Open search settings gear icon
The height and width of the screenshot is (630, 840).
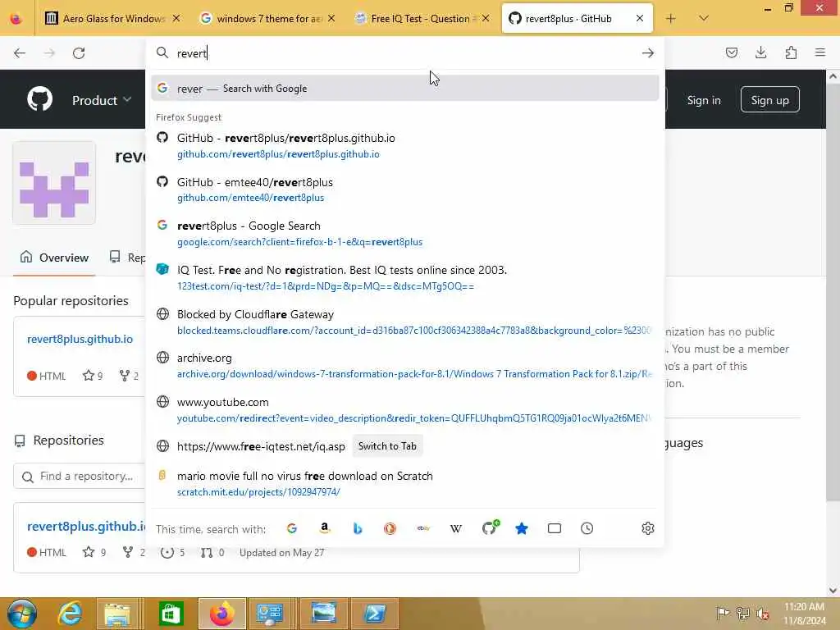pos(648,529)
